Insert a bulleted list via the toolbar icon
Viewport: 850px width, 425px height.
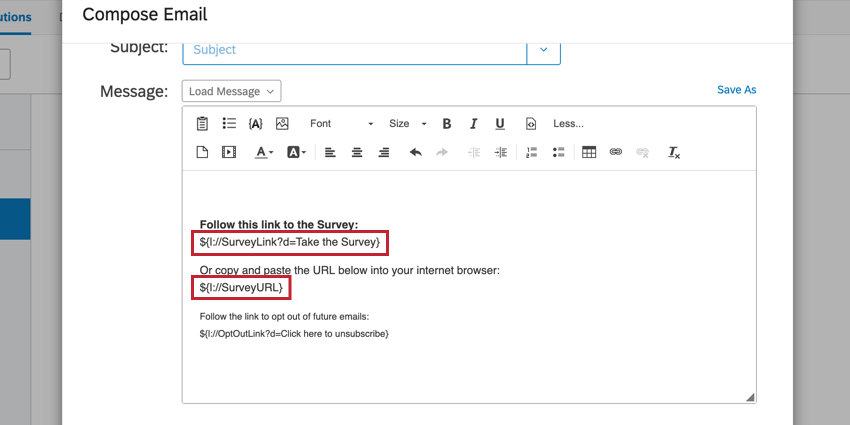tap(558, 152)
